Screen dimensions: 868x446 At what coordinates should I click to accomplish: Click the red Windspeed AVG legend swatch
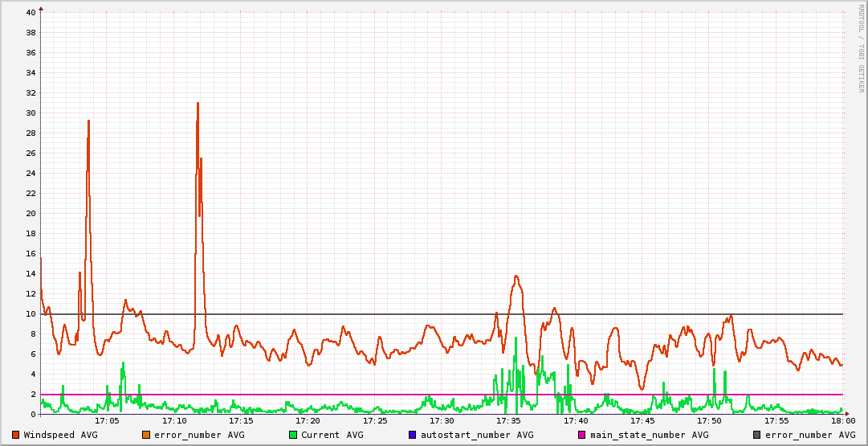(15, 435)
